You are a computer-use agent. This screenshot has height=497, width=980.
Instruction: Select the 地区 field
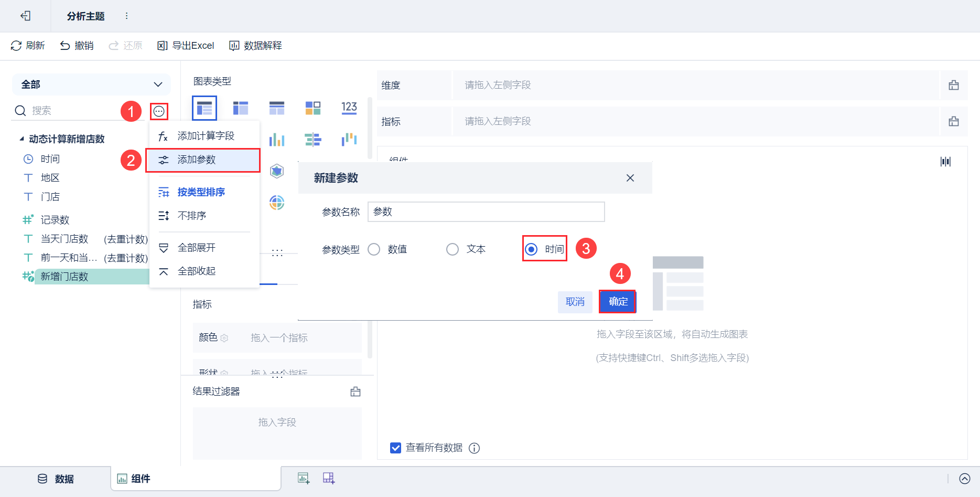click(50, 178)
